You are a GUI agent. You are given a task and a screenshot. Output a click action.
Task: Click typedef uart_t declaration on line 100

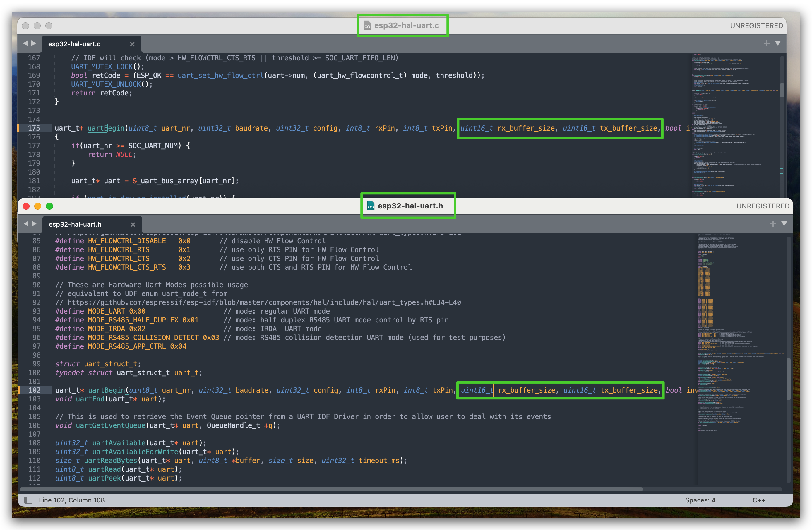click(129, 373)
